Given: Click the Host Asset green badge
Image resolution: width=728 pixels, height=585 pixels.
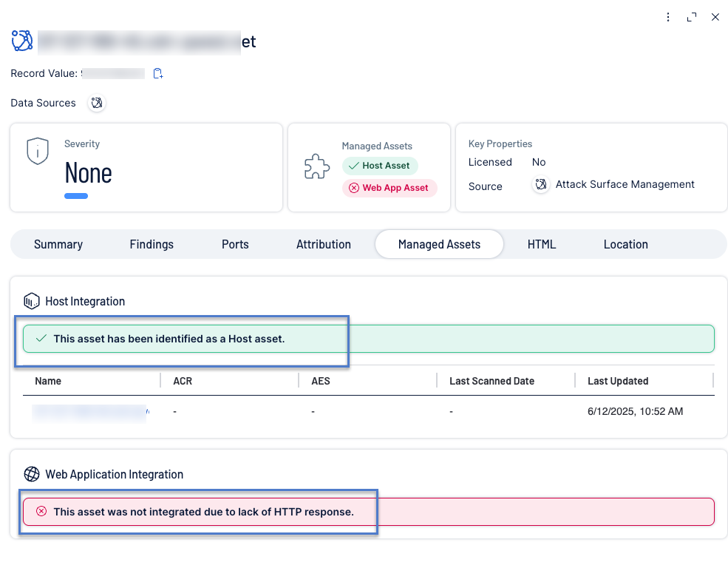Looking at the screenshot, I should click(x=380, y=166).
